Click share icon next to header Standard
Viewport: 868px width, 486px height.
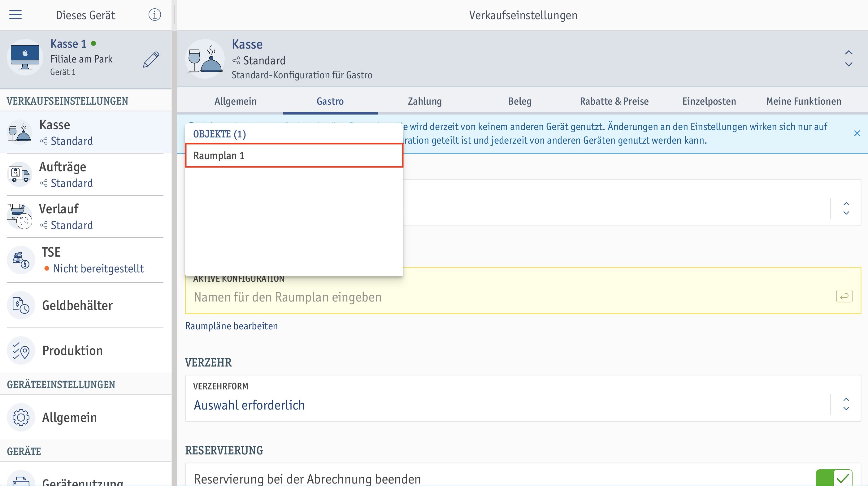pos(236,61)
